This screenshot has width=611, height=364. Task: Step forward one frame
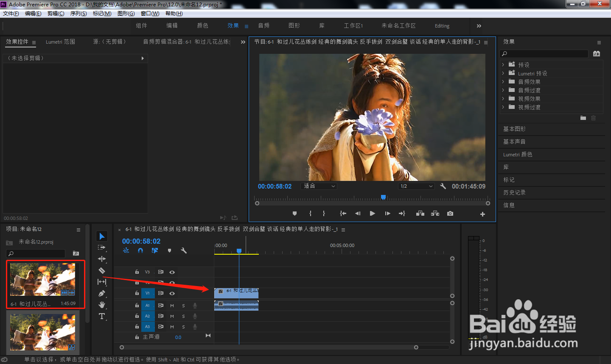click(387, 214)
